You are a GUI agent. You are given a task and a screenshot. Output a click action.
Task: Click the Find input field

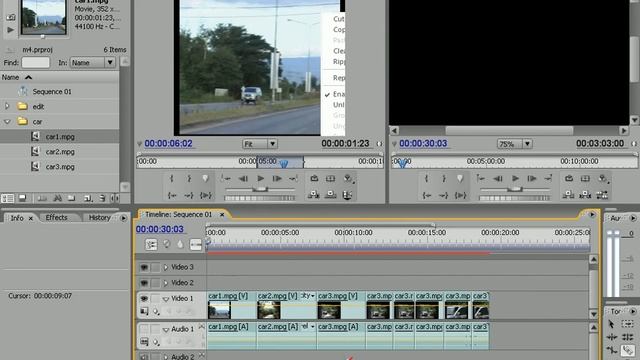(36, 62)
